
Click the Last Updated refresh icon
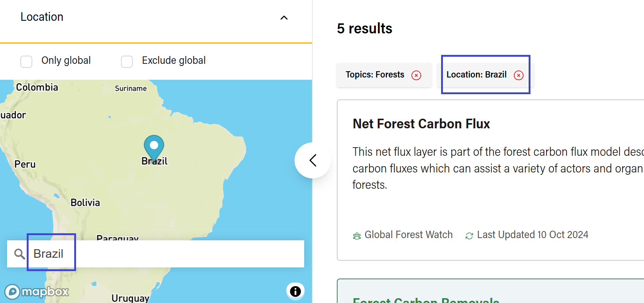click(469, 236)
